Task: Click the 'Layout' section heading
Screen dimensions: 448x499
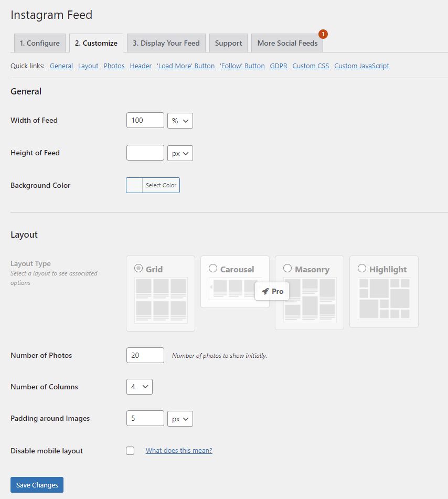Action: point(24,235)
